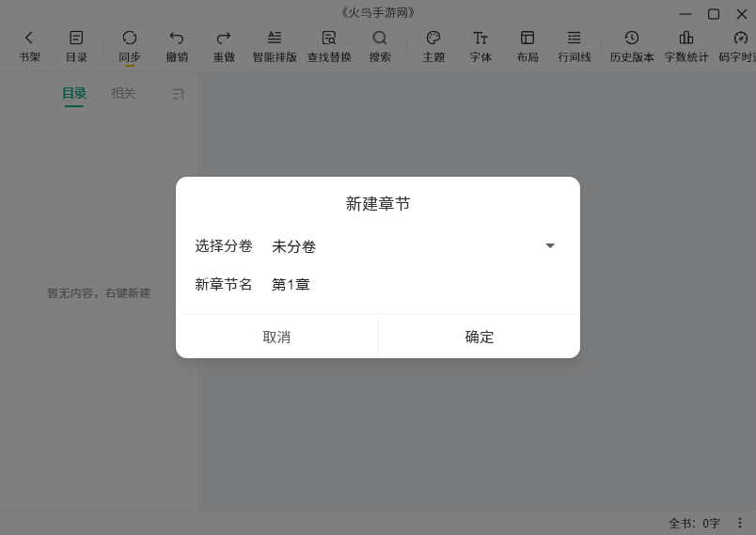Confirm new chapter with 确定
The width and height of the screenshot is (756, 535).
[480, 337]
